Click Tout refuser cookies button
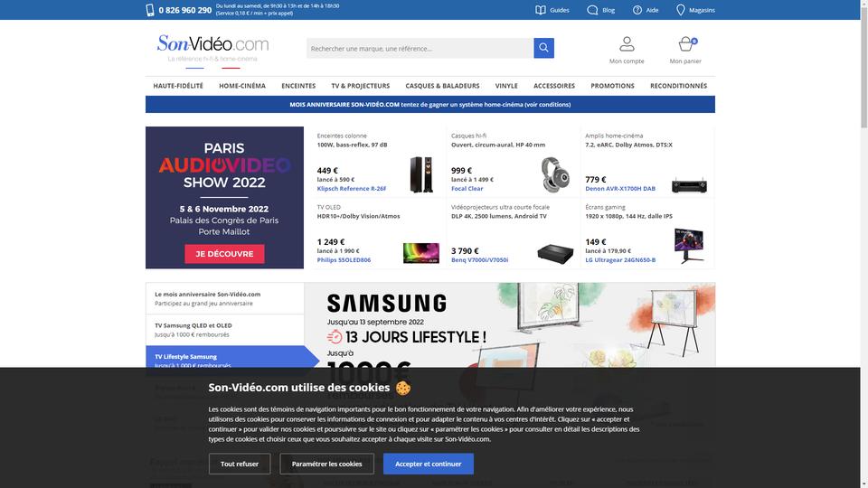The height and width of the screenshot is (488, 868). pos(240,464)
